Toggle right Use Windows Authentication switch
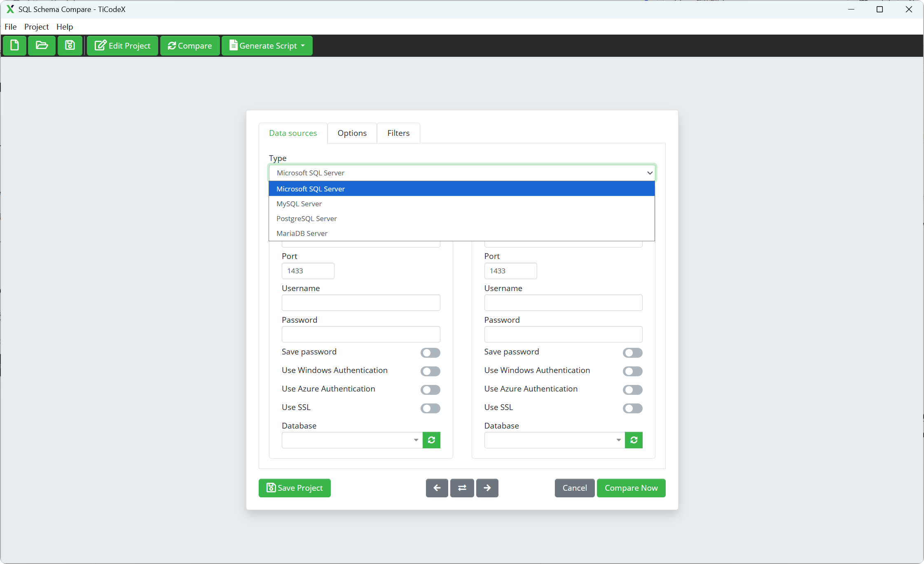The width and height of the screenshot is (924, 564). tap(632, 371)
